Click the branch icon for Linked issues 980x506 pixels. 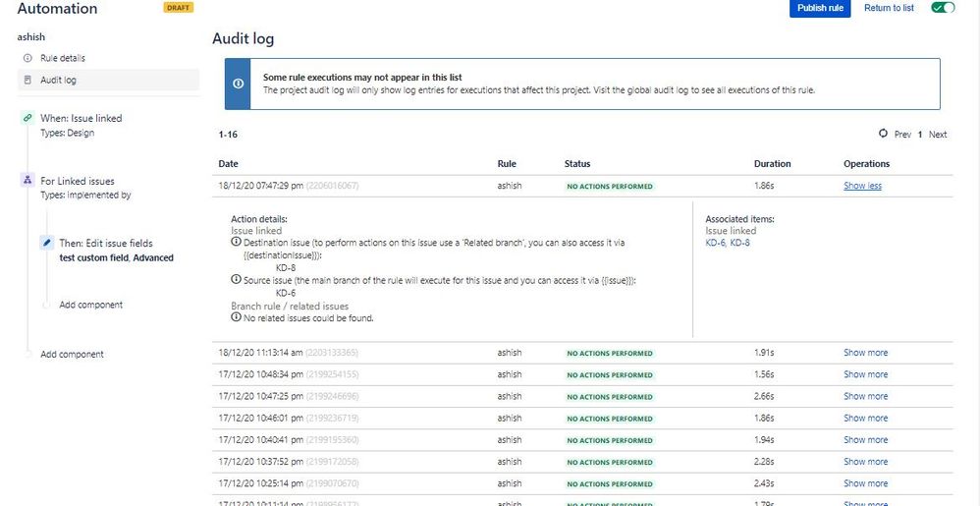27,180
